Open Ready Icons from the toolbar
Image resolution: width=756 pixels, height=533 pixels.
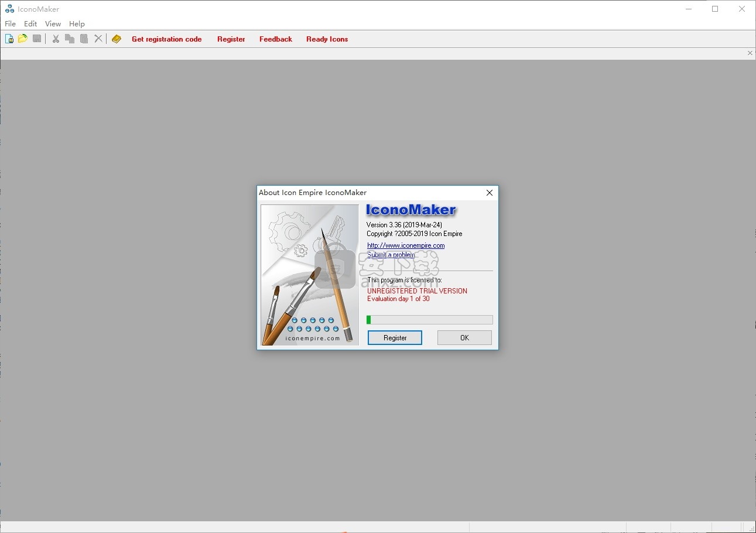[x=327, y=39]
